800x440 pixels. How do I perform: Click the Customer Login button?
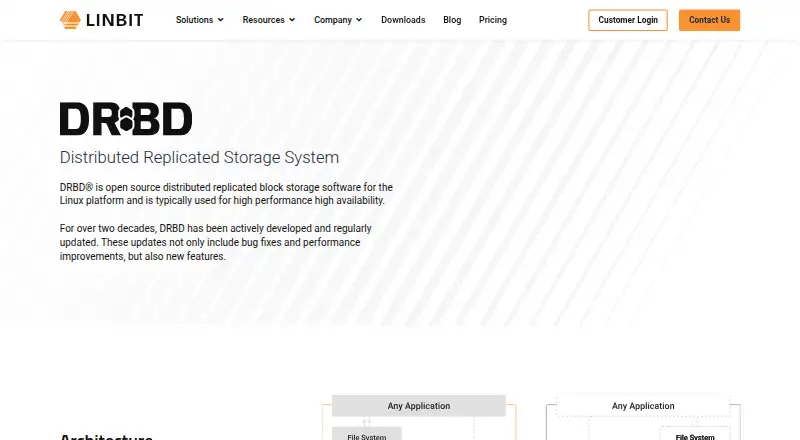coord(628,20)
